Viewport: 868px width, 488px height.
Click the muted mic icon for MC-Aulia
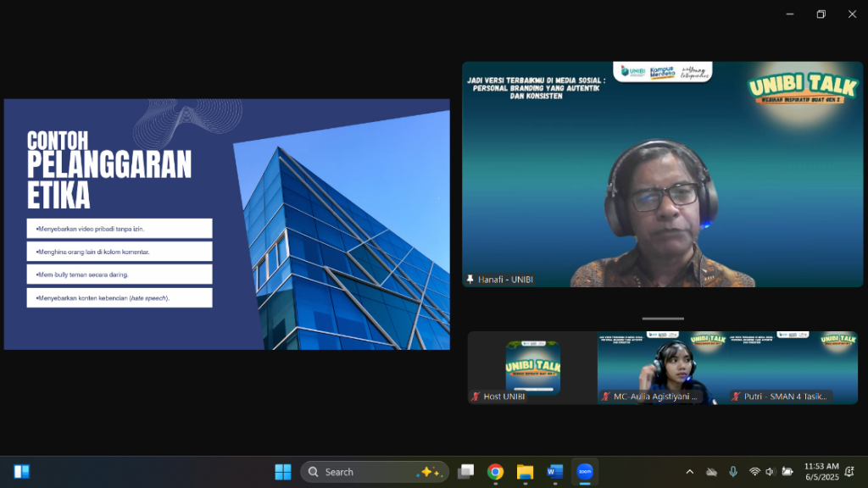[605, 396]
